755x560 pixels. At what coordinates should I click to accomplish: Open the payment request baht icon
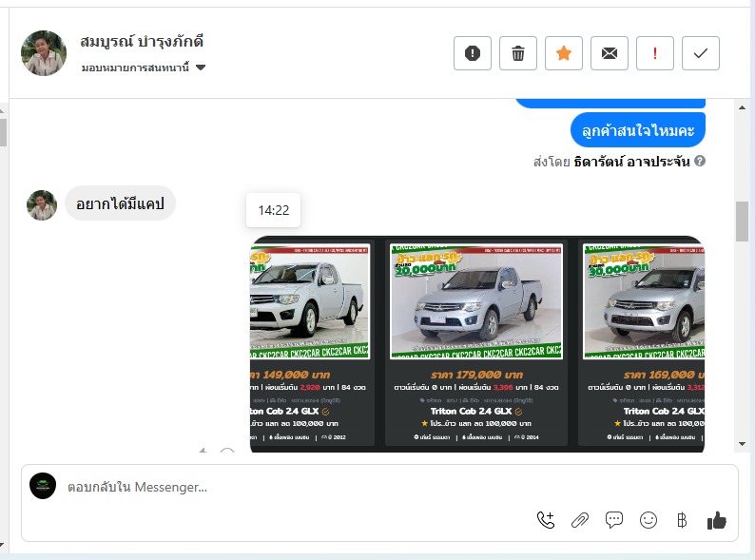[x=682, y=520]
